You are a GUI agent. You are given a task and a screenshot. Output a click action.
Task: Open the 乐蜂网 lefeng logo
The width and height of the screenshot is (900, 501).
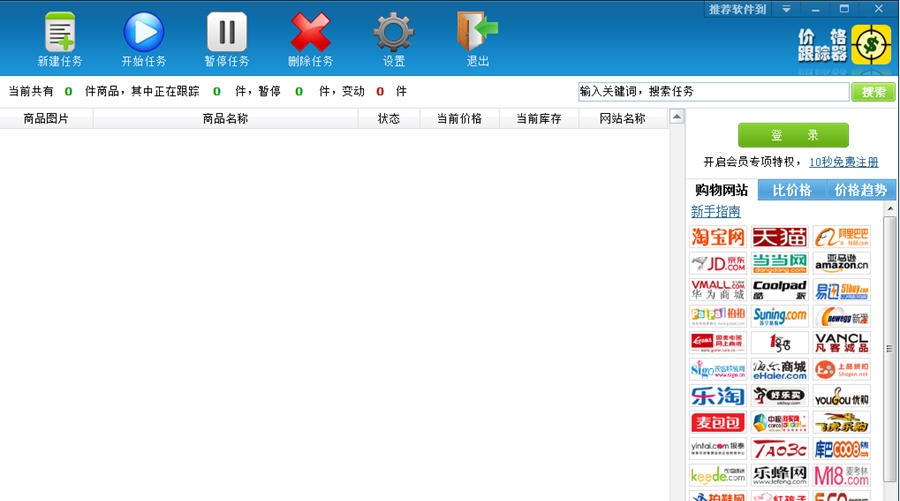coord(779,475)
